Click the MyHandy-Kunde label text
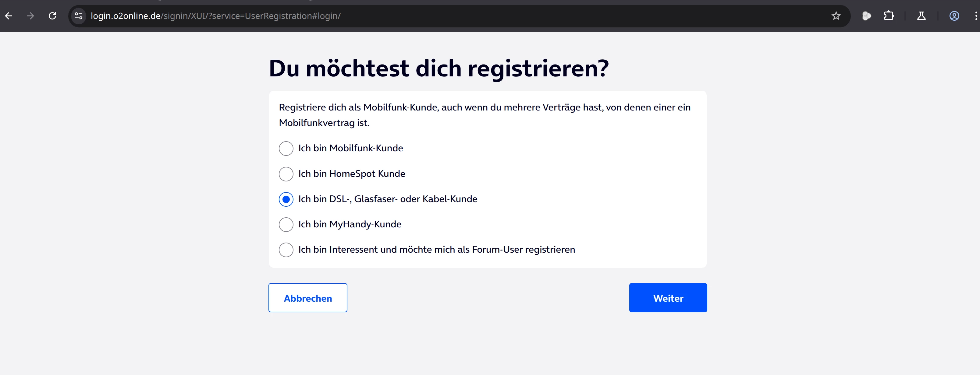 click(x=350, y=225)
